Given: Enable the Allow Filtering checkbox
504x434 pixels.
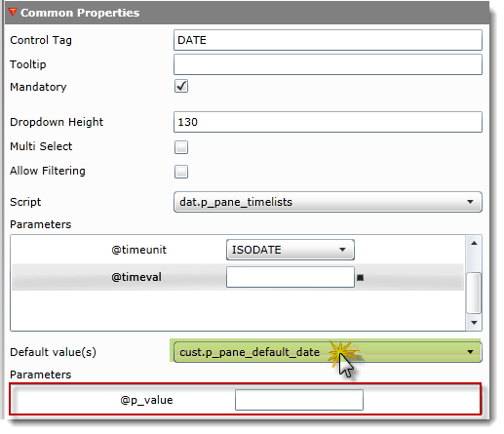Looking at the screenshot, I should (x=181, y=172).
